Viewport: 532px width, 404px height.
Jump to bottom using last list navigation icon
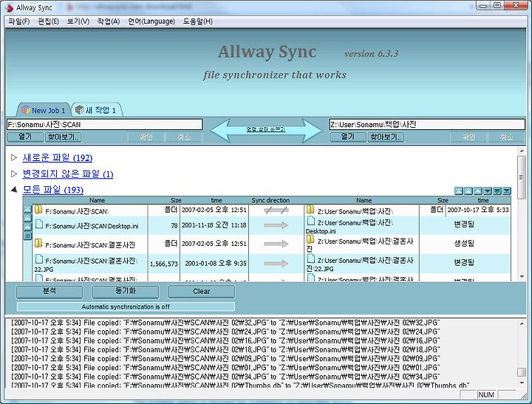tap(507, 191)
